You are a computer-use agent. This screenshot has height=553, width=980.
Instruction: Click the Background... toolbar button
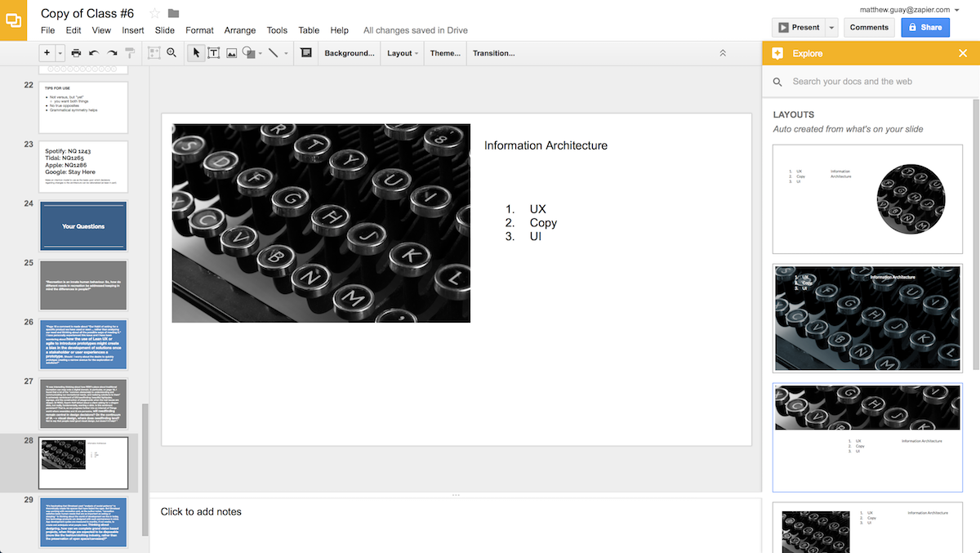(x=350, y=53)
